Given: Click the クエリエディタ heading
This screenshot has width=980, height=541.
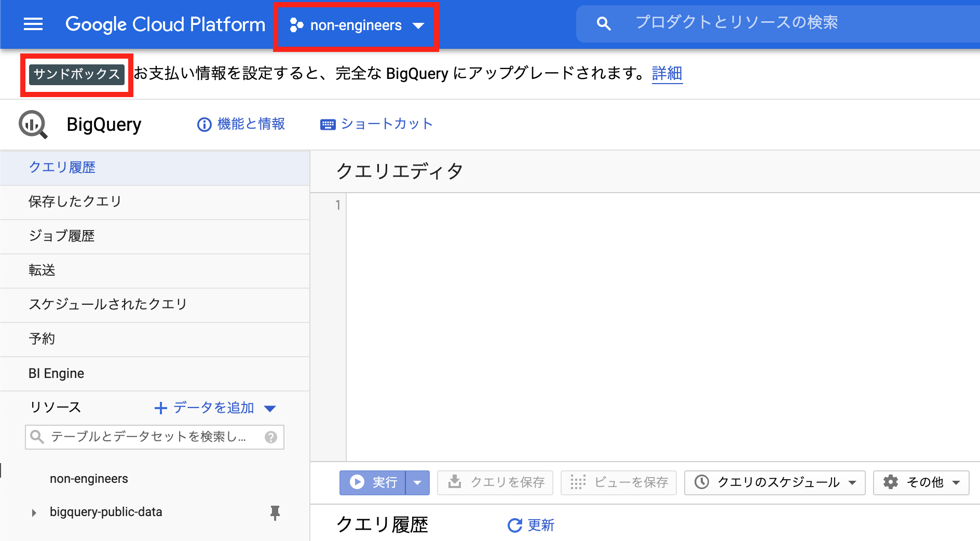Looking at the screenshot, I should [400, 171].
